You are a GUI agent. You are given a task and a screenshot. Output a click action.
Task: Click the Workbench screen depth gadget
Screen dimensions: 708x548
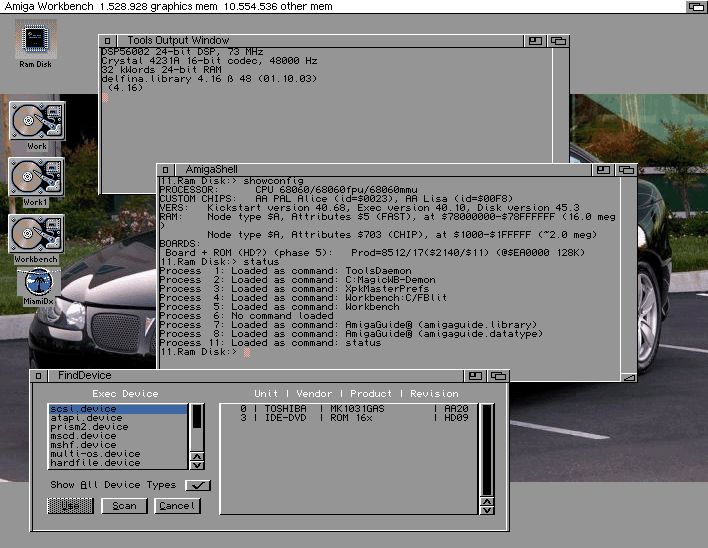[696, 6]
